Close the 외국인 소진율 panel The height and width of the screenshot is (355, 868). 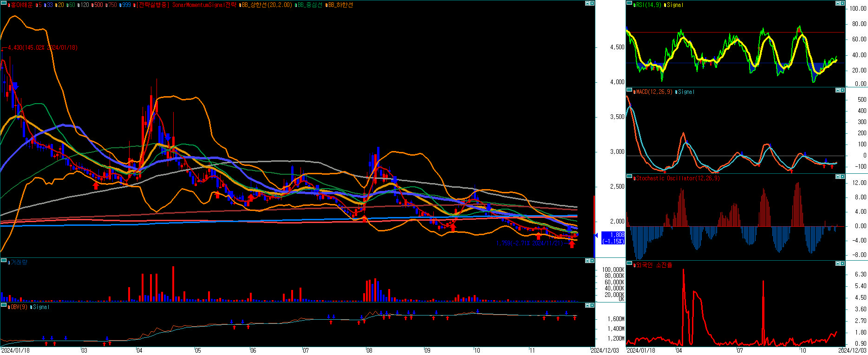[842, 263]
